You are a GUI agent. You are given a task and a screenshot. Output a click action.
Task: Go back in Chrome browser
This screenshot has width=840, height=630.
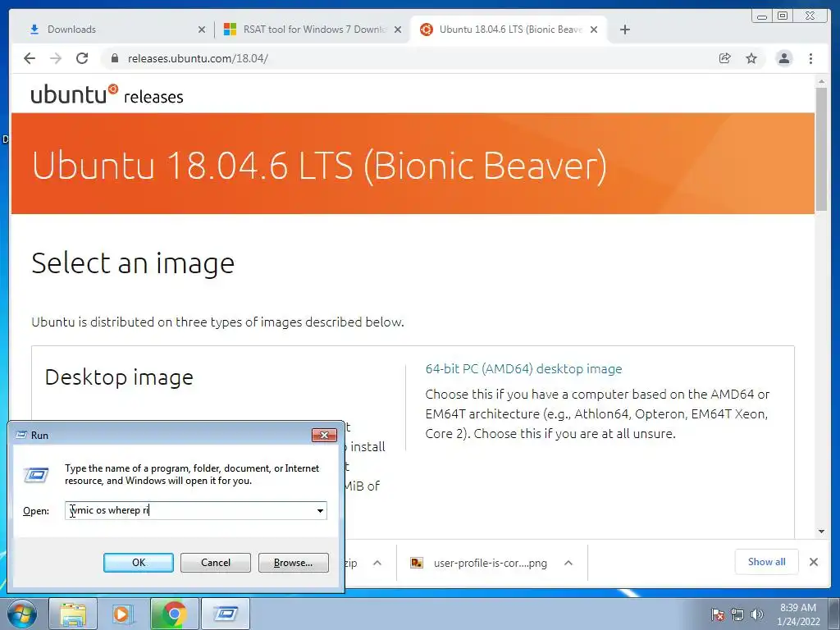(x=30, y=58)
